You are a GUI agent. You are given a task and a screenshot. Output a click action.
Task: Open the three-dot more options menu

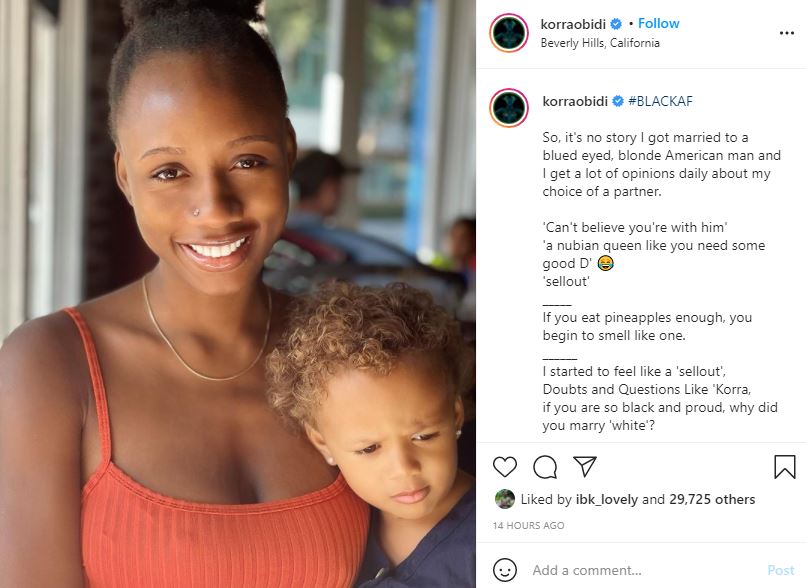coord(786,33)
